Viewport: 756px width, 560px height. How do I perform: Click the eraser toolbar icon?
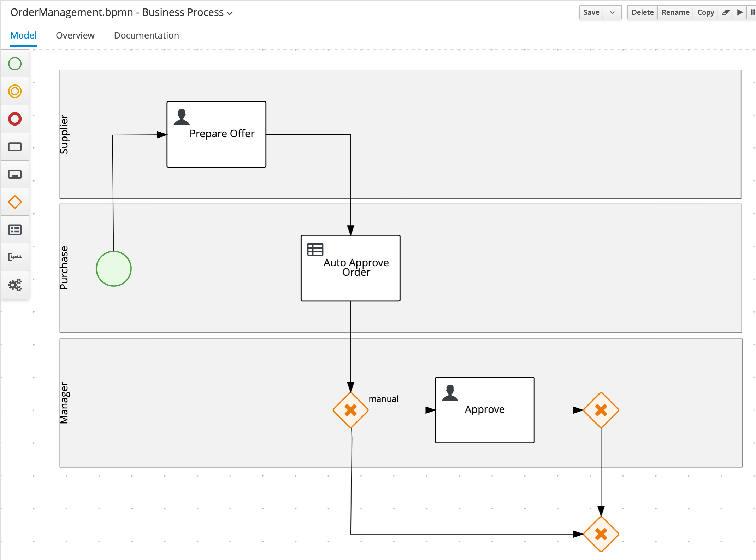click(x=726, y=12)
